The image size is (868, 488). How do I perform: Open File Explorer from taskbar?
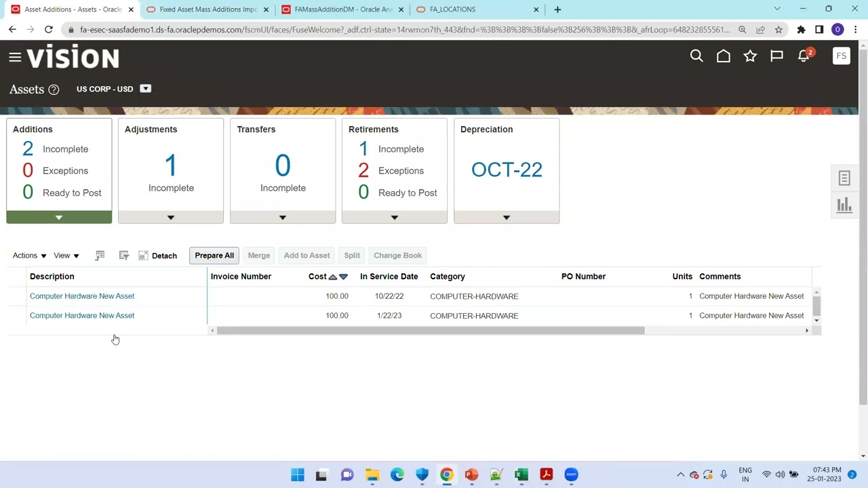pos(372,474)
